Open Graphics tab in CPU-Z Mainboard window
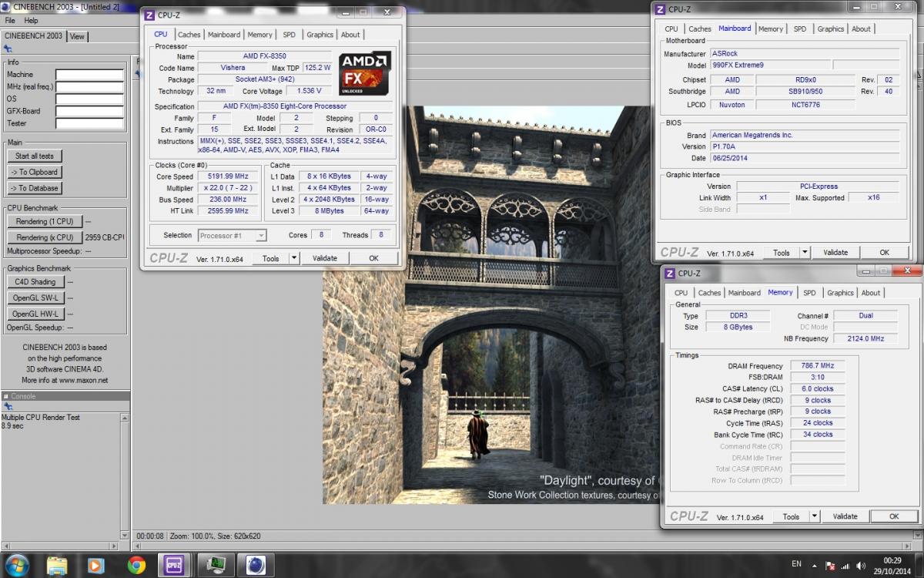This screenshot has width=924, height=578. (x=831, y=29)
